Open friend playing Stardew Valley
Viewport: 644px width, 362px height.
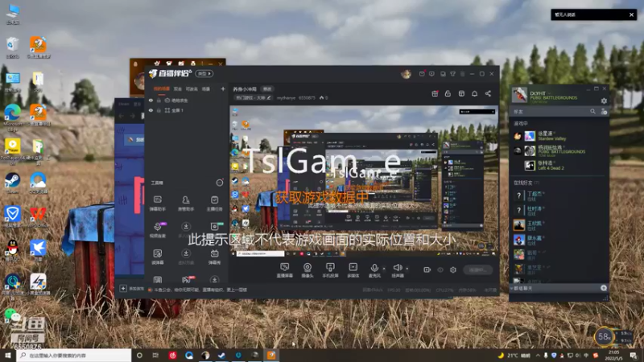[559, 136]
